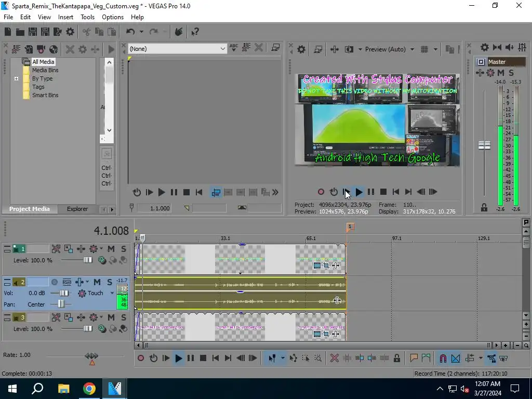This screenshot has width=532, height=399.
Task: Enable snapping magnet icon
Action: pyautogui.click(x=443, y=358)
